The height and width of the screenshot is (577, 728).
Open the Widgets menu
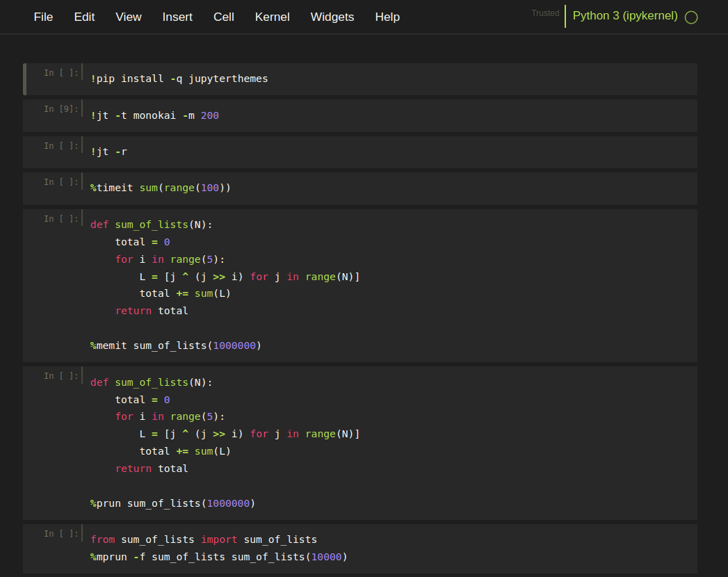click(x=332, y=17)
